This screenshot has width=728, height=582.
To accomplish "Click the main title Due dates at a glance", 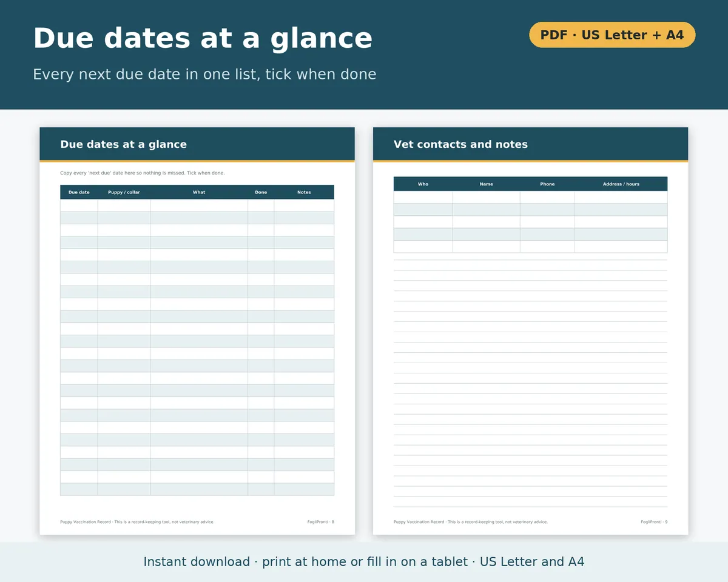I will coord(203,38).
